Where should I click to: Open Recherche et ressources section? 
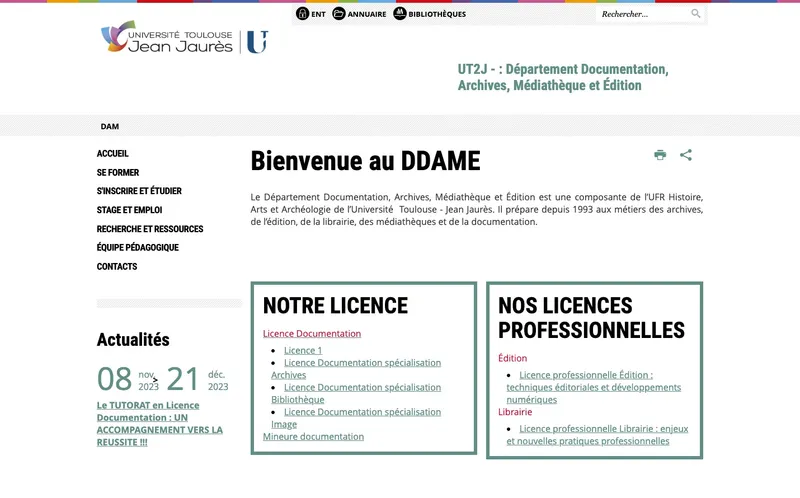click(150, 229)
